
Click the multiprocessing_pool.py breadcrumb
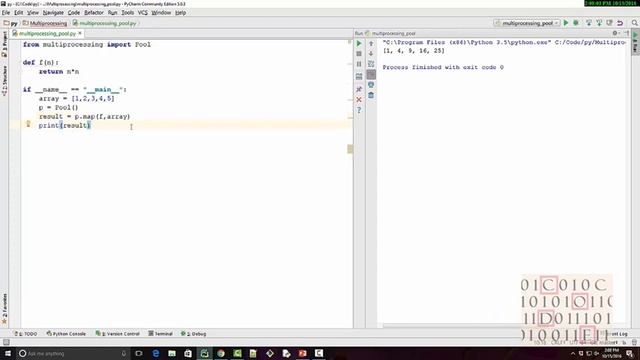click(x=104, y=23)
